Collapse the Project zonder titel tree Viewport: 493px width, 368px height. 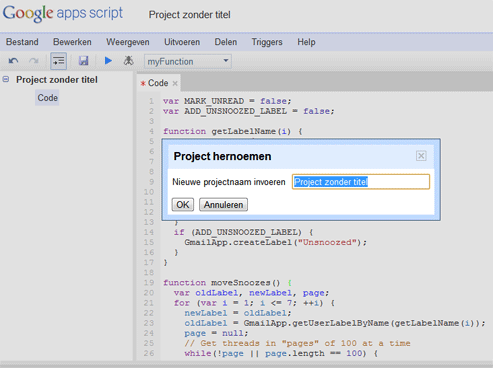(6, 79)
